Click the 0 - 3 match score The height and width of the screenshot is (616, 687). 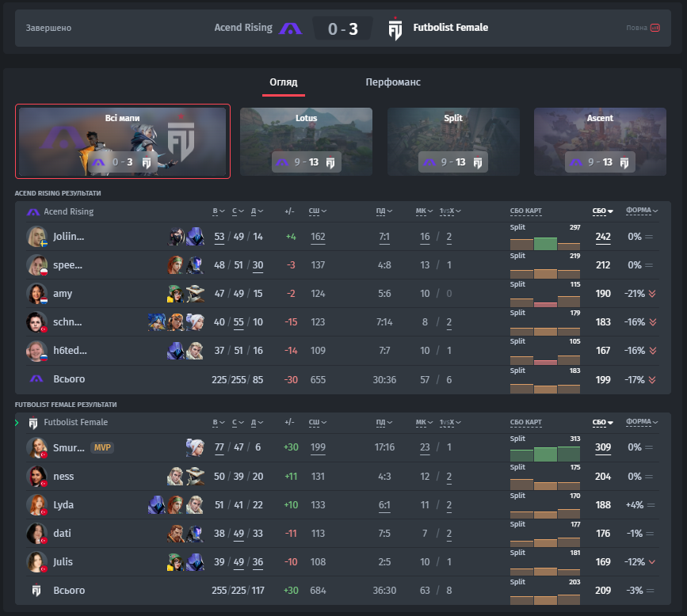coord(342,29)
